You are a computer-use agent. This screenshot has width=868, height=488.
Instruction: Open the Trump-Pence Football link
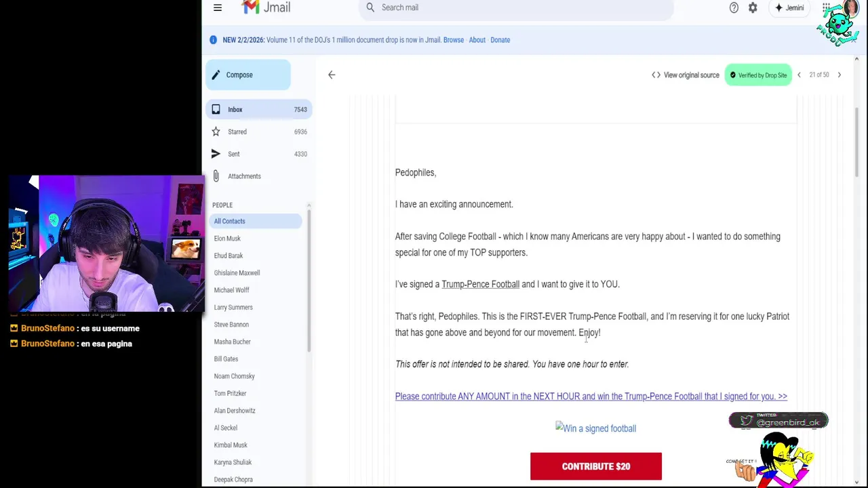click(480, 284)
